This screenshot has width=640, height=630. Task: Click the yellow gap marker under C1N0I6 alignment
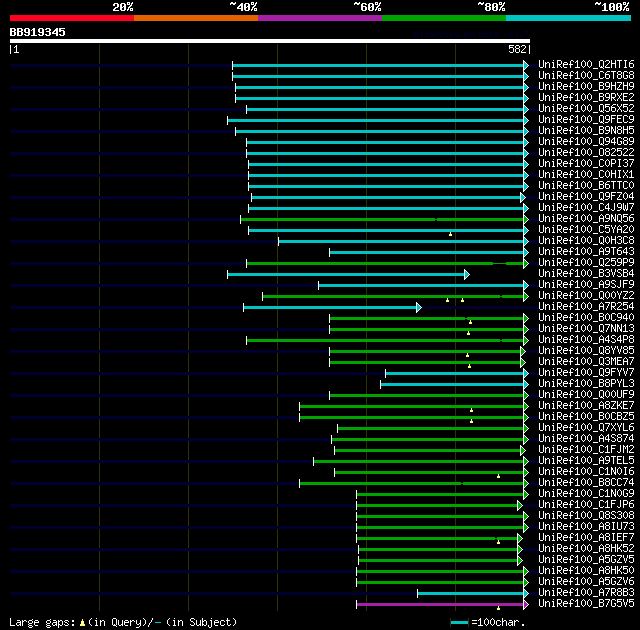click(x=498, y=476)
